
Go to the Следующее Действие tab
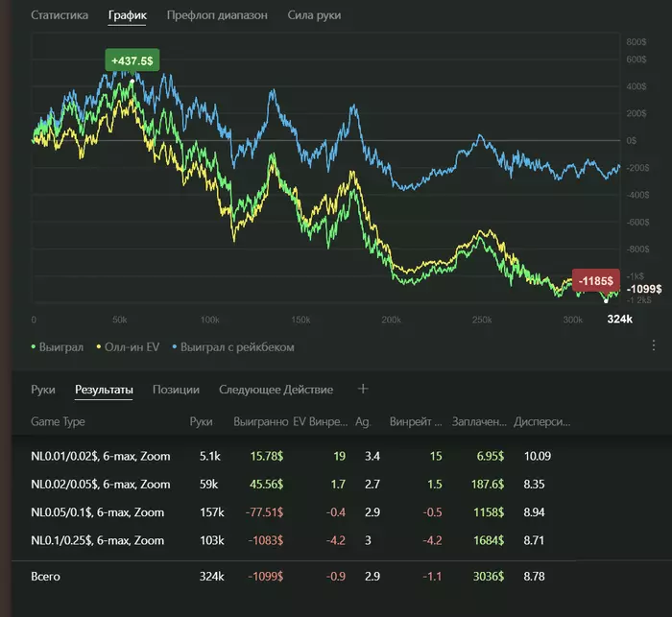276,390
